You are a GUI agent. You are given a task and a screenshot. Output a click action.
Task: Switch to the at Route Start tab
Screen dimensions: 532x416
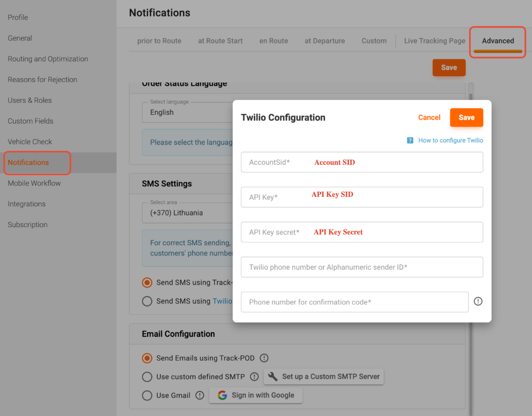221,41
